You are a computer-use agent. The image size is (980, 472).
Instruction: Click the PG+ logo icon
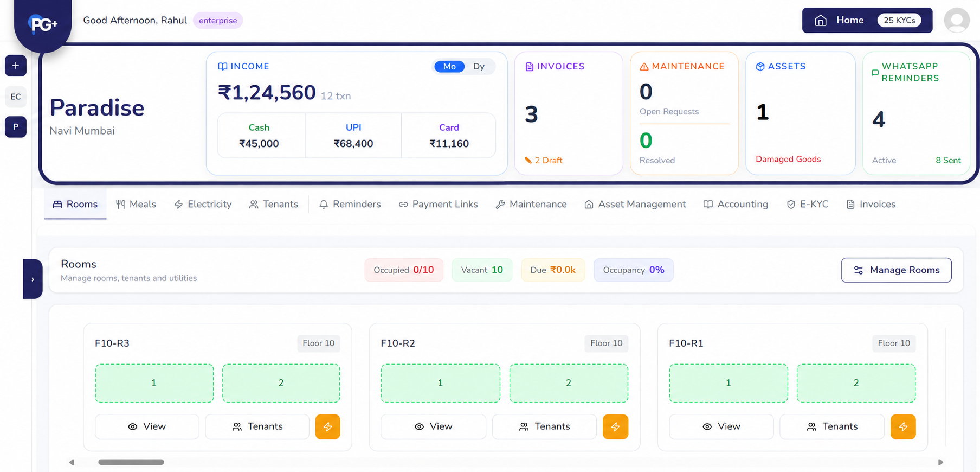pyautogui.click(x=43, y=24)
